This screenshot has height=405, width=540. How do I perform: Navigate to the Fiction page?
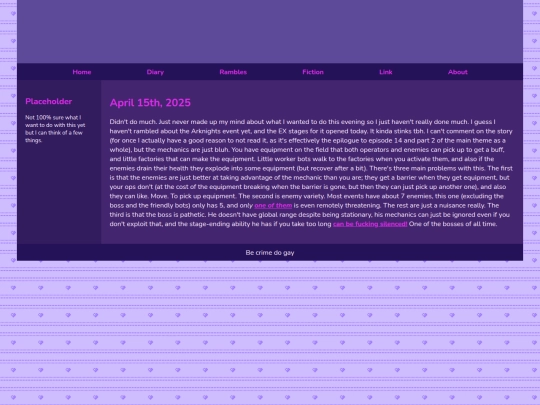click(313, 72)
